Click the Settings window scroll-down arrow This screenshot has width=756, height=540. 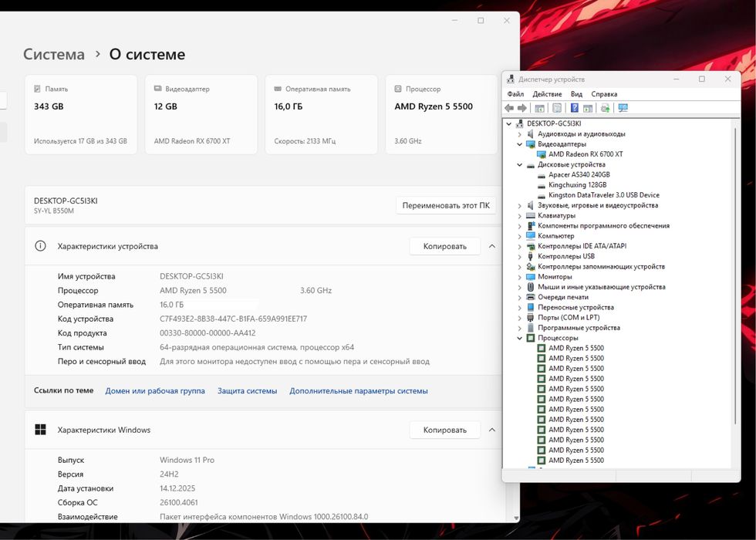[x=516, y=518]
